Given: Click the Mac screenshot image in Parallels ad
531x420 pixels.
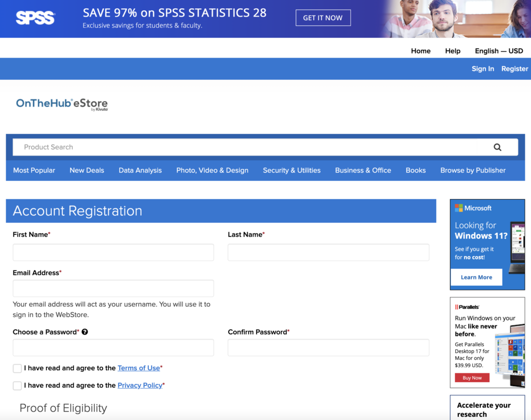Looking at the screenshot, I should 510,355.
